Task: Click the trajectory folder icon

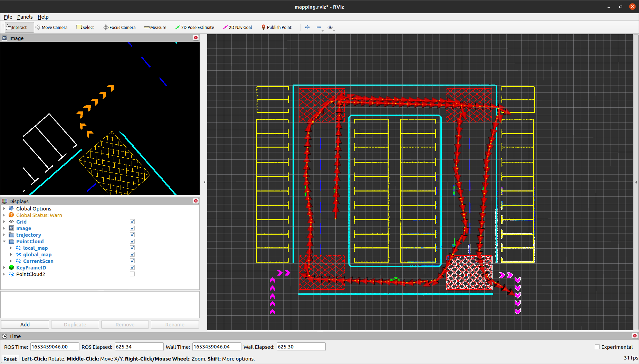Action: (11, 235)
